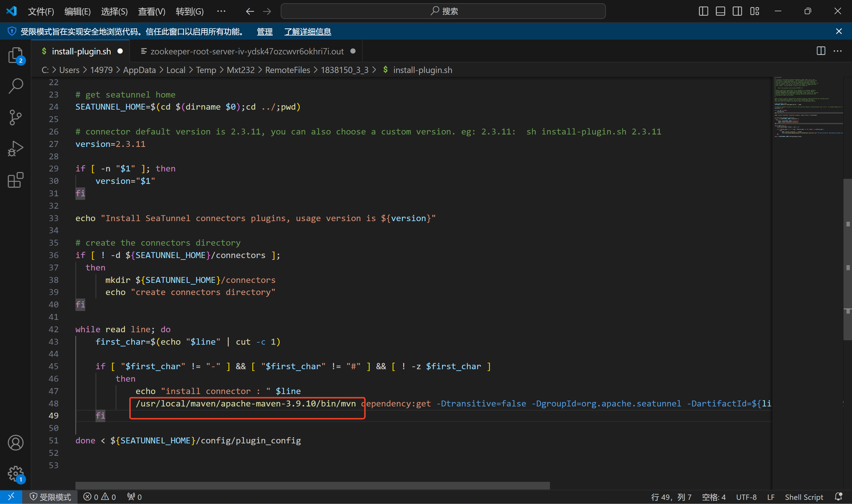This screenshot has height=504, width=852.
Task: Open the 查看(V) menu
Action: coord(151,12)
